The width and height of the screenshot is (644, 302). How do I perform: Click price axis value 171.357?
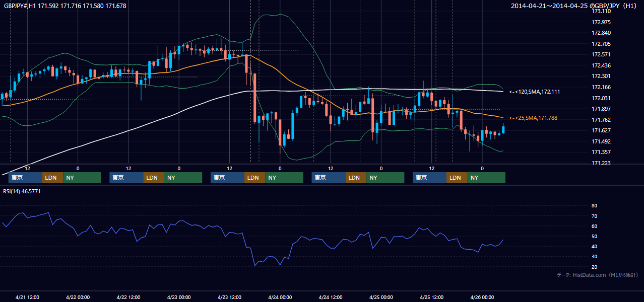tap(601, 152)
